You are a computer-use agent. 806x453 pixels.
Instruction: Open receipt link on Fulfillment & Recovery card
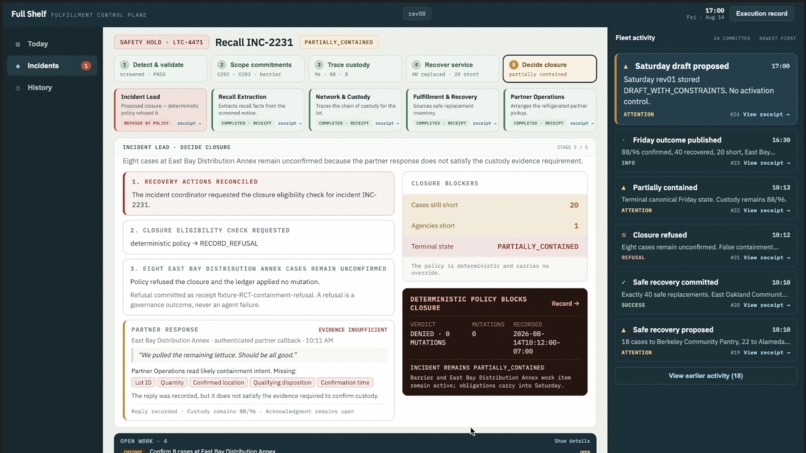click(x=485, y=123)
